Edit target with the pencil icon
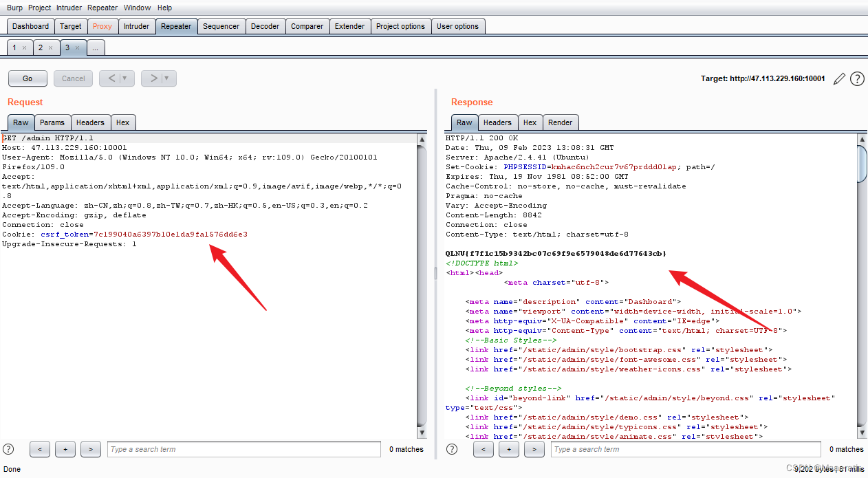 838,78
